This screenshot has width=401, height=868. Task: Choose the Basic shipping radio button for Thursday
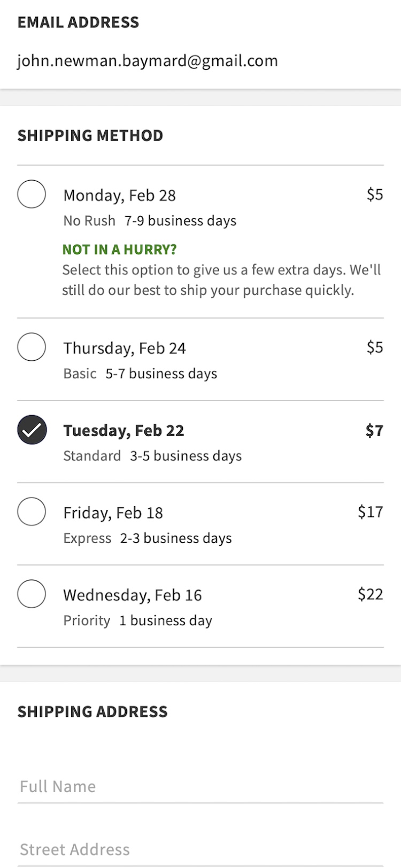click(32, 347)
